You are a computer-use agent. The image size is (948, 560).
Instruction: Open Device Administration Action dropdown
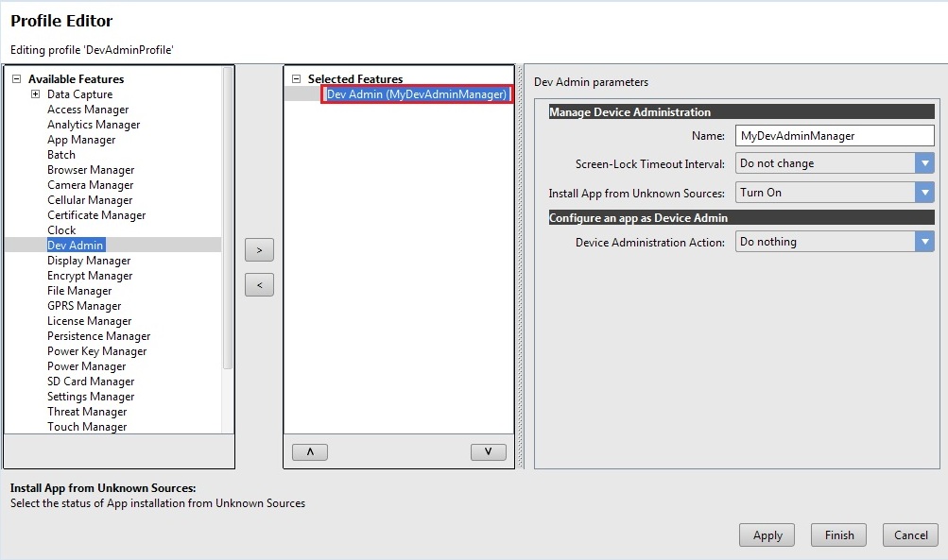click(x=924, y=242)
